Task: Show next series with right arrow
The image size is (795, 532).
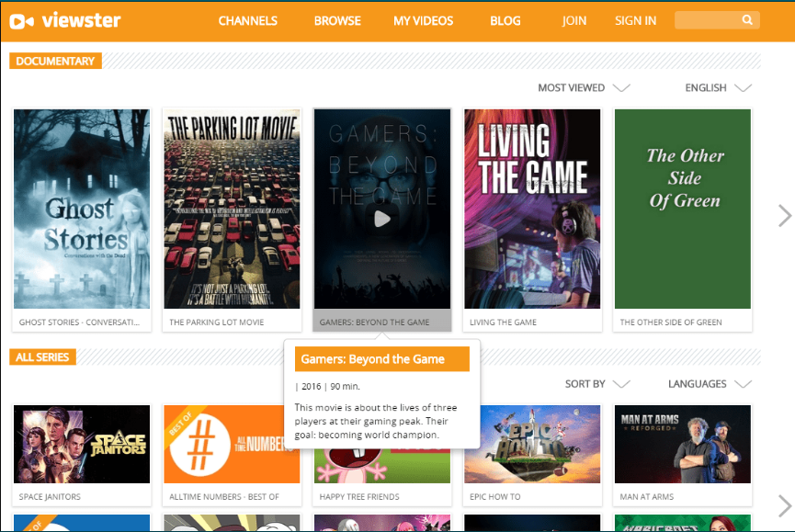Action: click(784, 505)
